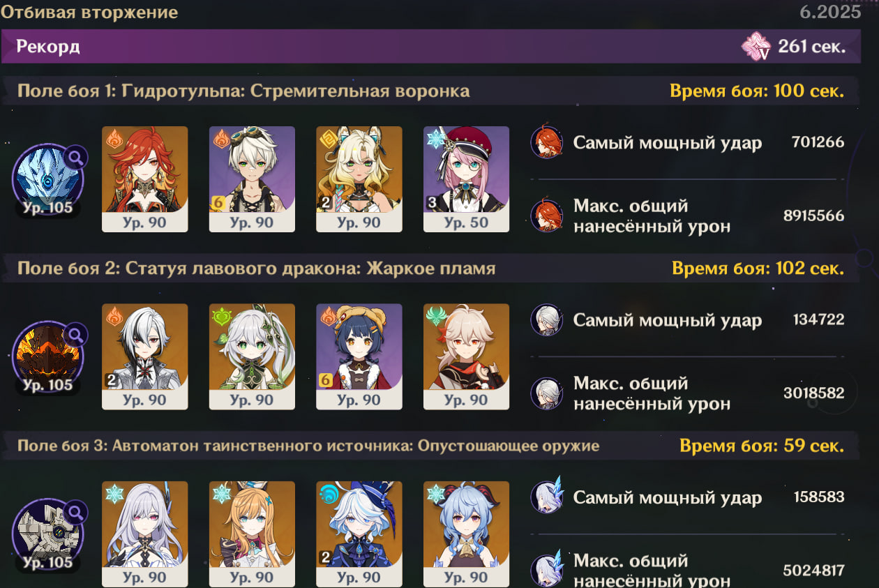Click the strongest-hit avatar icon beside 134722
This screenshot has width=879, height=588.
[x=547, y=320]
